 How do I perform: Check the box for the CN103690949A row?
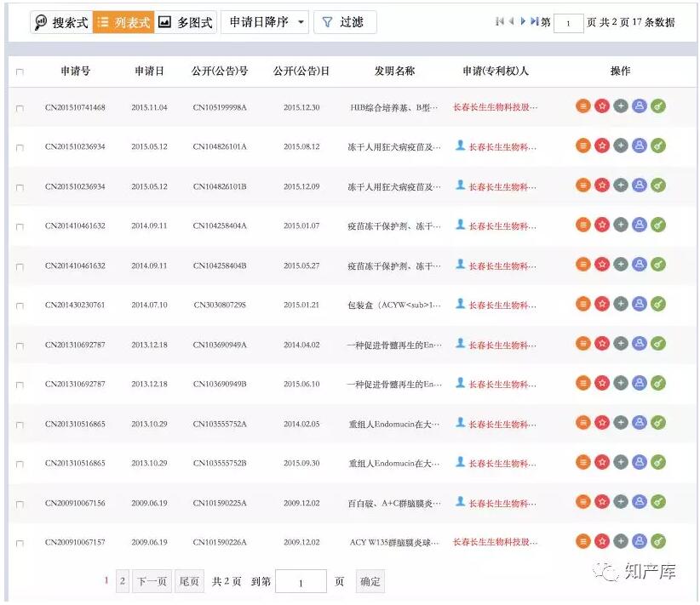(20, 345)
